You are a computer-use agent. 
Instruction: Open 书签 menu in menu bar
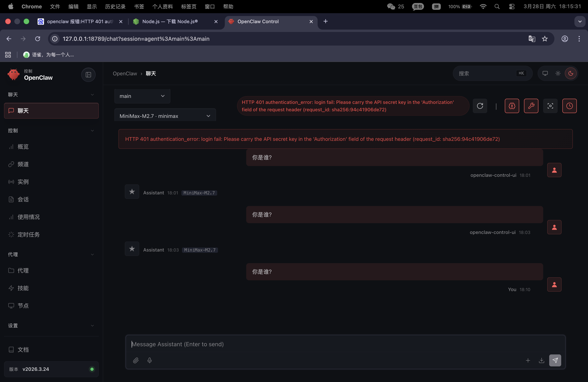point(139,6)
